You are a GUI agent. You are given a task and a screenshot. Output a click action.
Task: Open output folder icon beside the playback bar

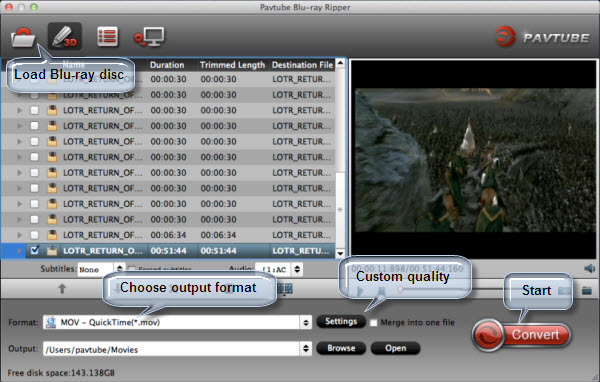pyautogui.click(x=587, y=291)
